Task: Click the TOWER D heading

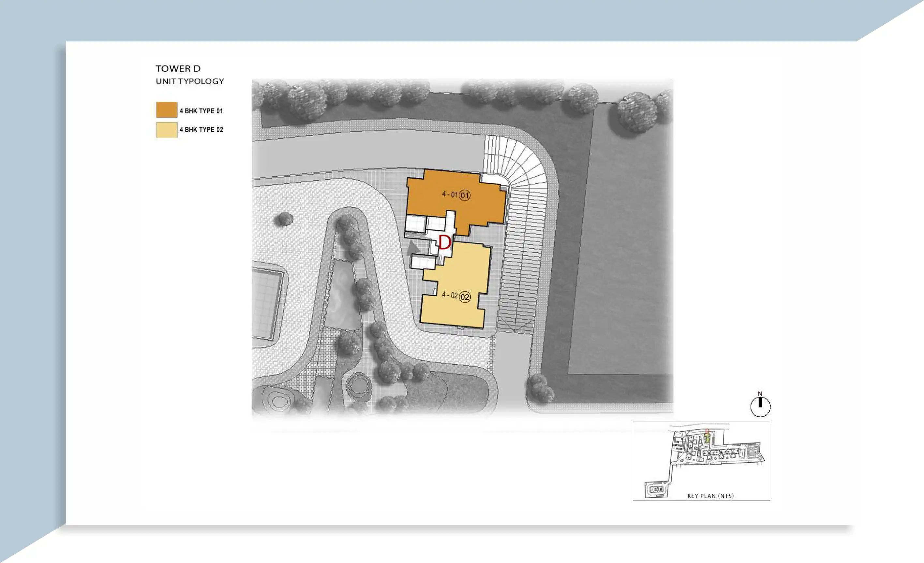Action: pos(178,69)
